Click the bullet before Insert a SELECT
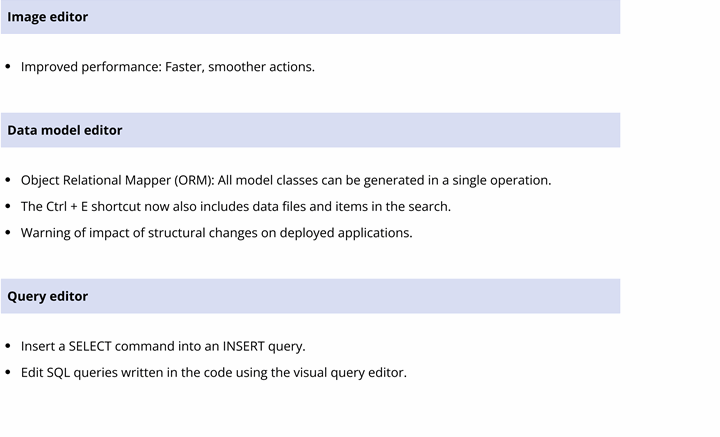 click(x=8, y=346)
